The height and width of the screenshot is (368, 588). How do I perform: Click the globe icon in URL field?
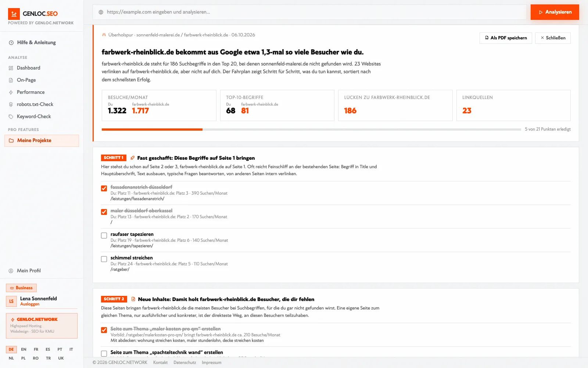(101, 12)
